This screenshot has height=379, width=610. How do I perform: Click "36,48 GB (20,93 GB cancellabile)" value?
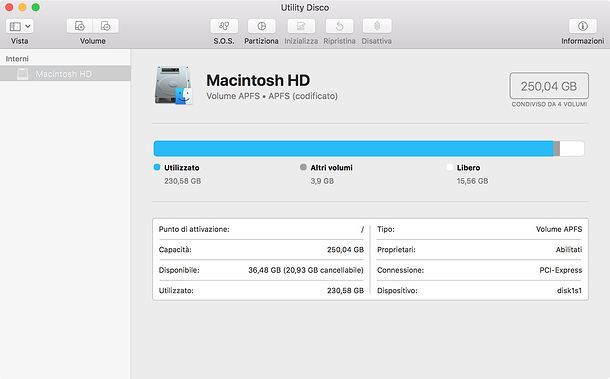pyautogui.click(x=306, y=270)
